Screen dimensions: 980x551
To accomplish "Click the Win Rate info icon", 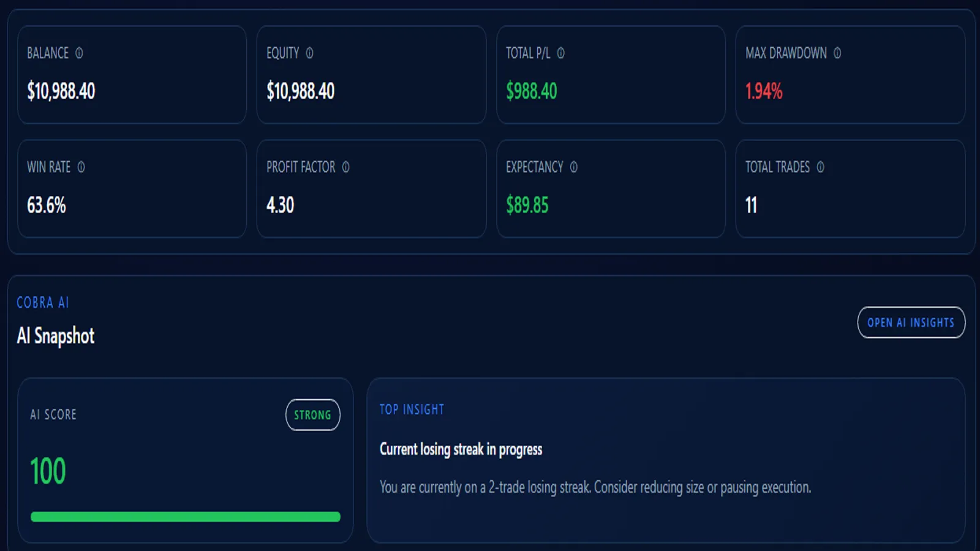I will [x=82, y=167].
